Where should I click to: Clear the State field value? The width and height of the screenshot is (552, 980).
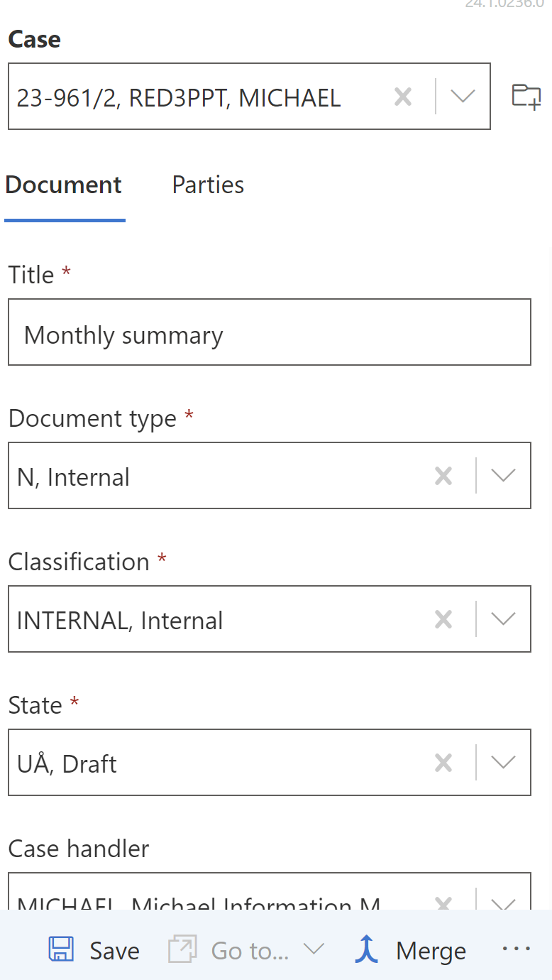pos(443,763)
